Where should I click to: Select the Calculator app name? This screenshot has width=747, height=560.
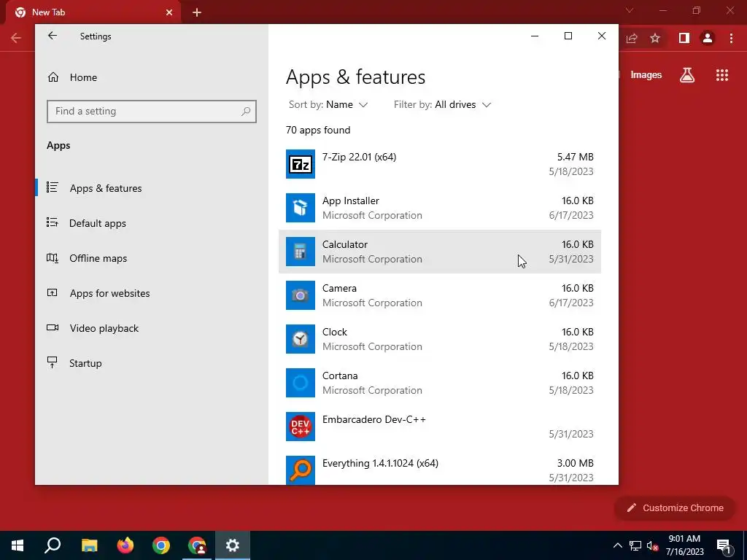tap(345, 245)
